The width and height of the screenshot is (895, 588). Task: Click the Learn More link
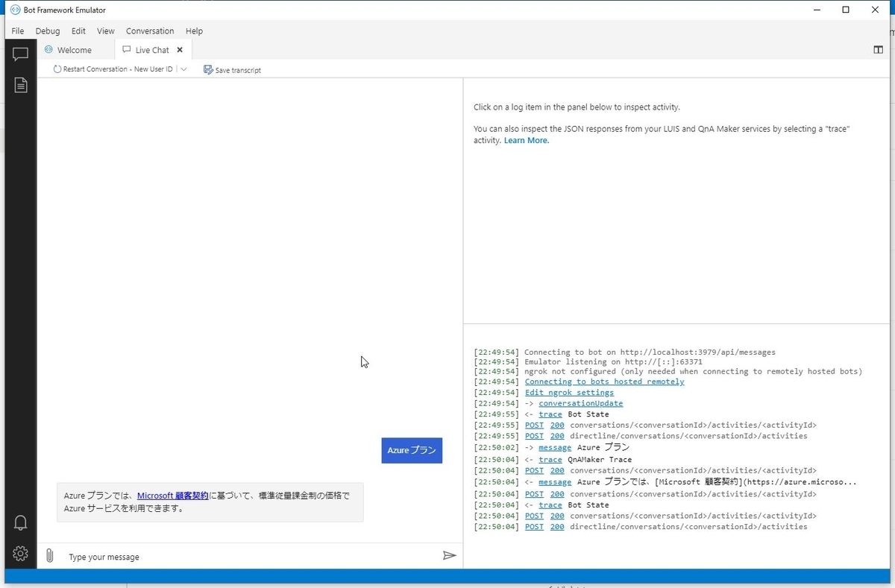[x=527, y=140]
